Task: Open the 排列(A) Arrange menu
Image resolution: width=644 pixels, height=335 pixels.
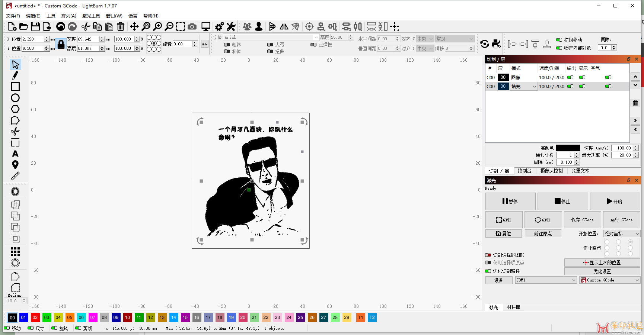Action: pyautogui.click(x=68, y=16)
